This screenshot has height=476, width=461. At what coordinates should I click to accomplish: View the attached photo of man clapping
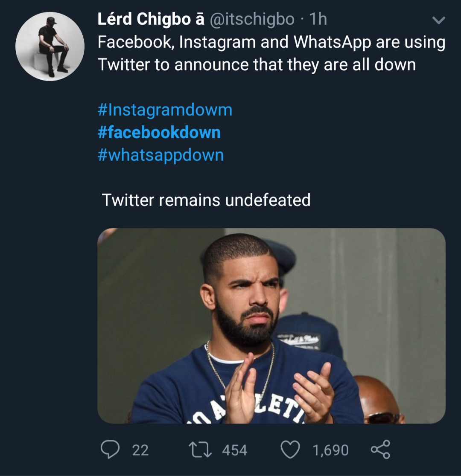tap(271, 325)
